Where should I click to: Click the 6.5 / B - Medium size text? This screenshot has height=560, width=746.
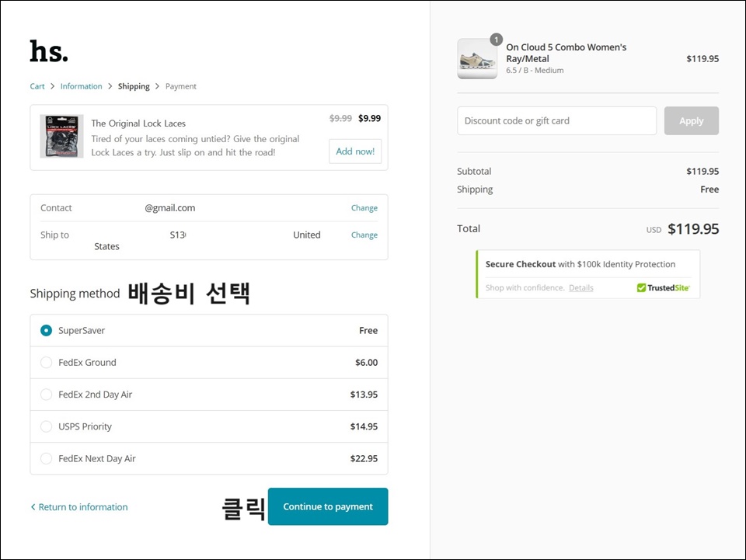coord(535,71)
